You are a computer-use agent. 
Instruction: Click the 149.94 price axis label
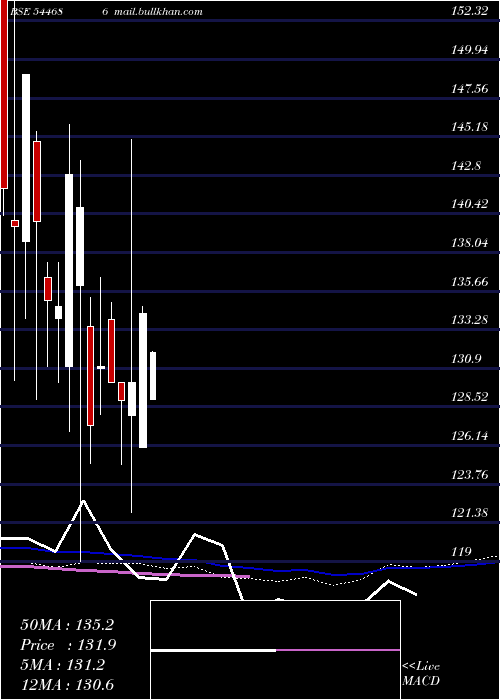(x=469, y=50)
